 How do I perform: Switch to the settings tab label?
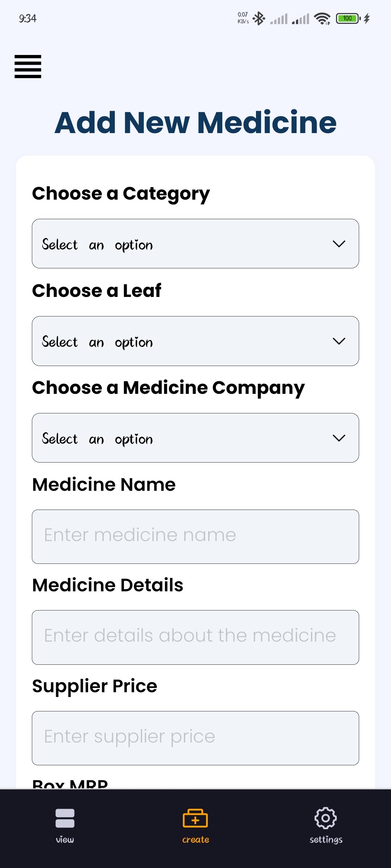click(x=326, y=839)
